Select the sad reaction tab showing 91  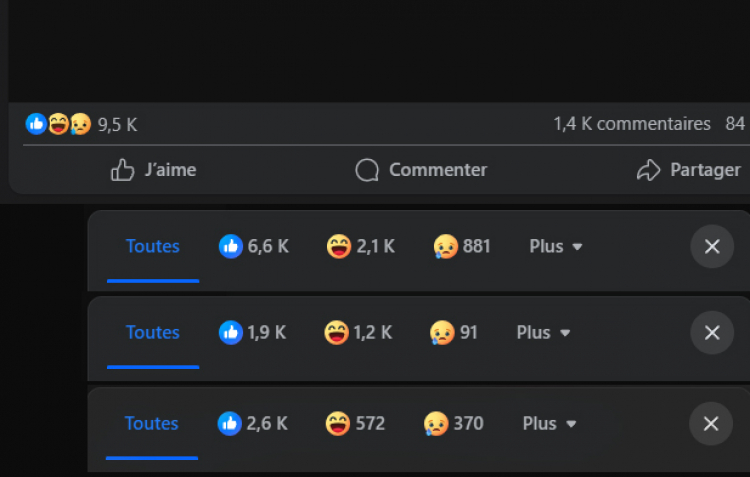click(x=453, y=333)
